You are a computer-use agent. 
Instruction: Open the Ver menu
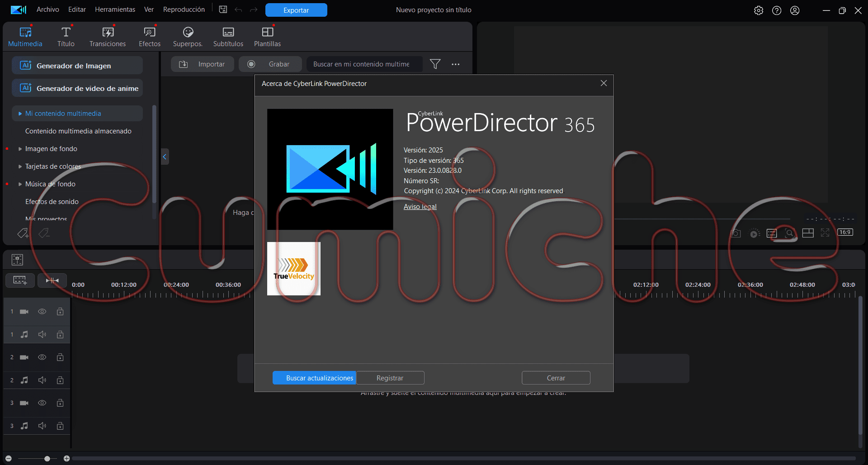[x=149, y=9]
